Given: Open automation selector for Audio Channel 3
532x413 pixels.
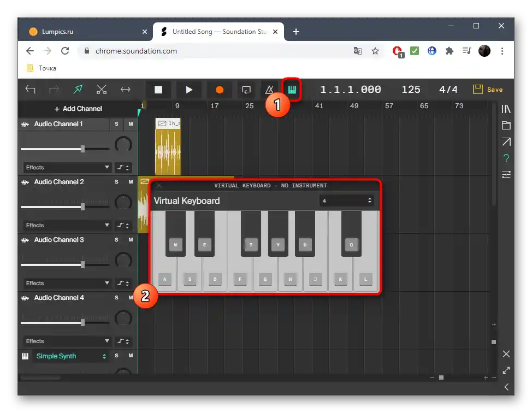Looking at the screenshot, I should point(123,284).
